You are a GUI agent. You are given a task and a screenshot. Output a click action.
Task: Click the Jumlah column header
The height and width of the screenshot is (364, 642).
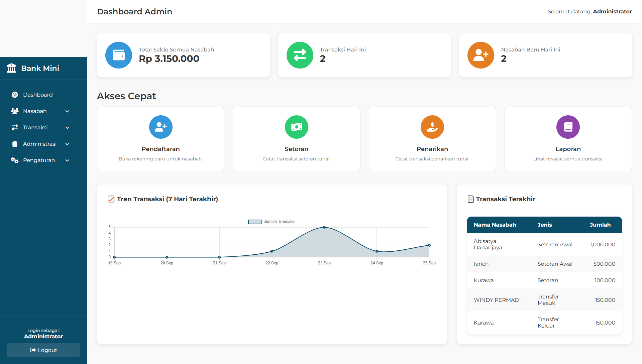[x=600, y=225]
